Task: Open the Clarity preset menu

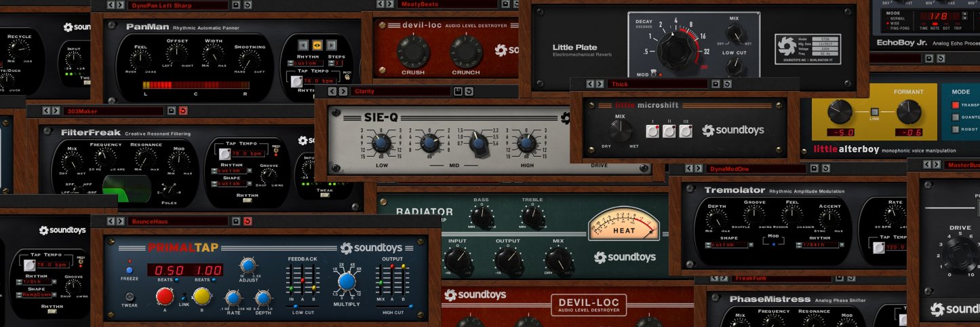Action: tap(400, 91)
